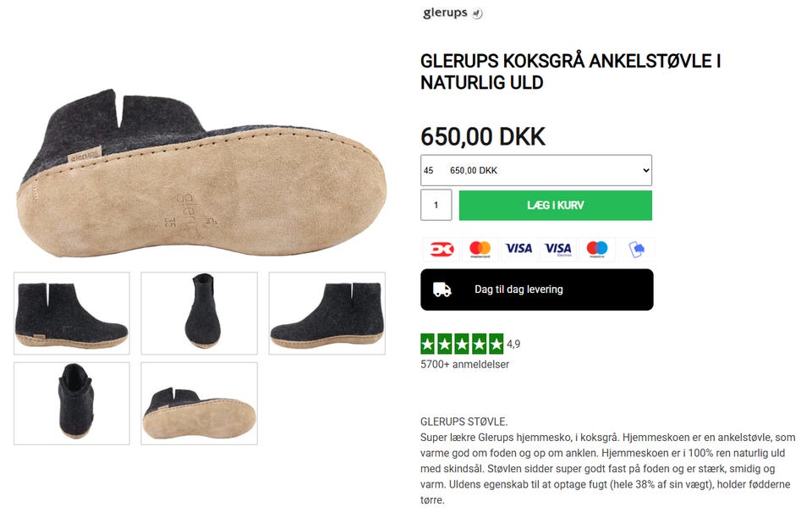The width and height of the screenshot is (812, 518).
Task: Click the glerups brand logo
Action: tap(452, 13)
